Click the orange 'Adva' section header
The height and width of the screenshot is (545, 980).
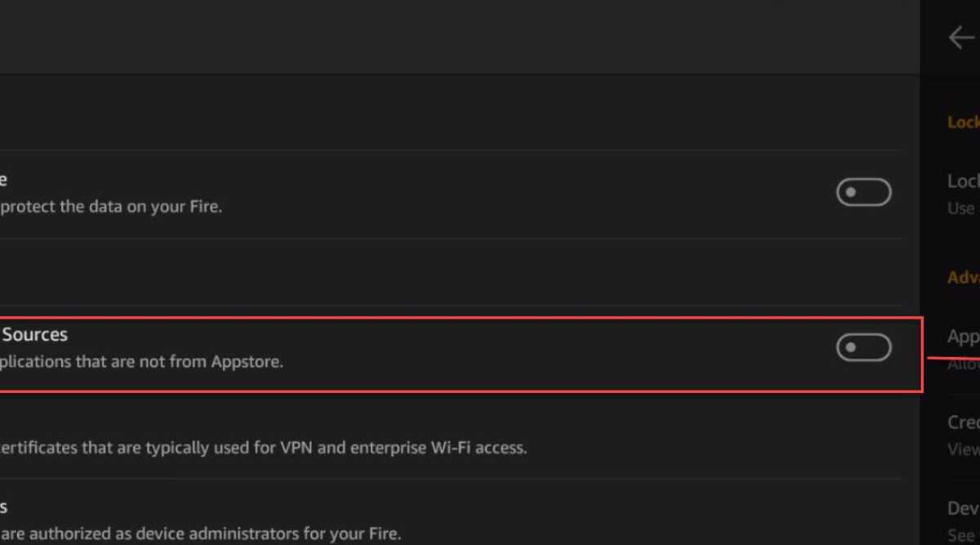[x=964, y=278]
